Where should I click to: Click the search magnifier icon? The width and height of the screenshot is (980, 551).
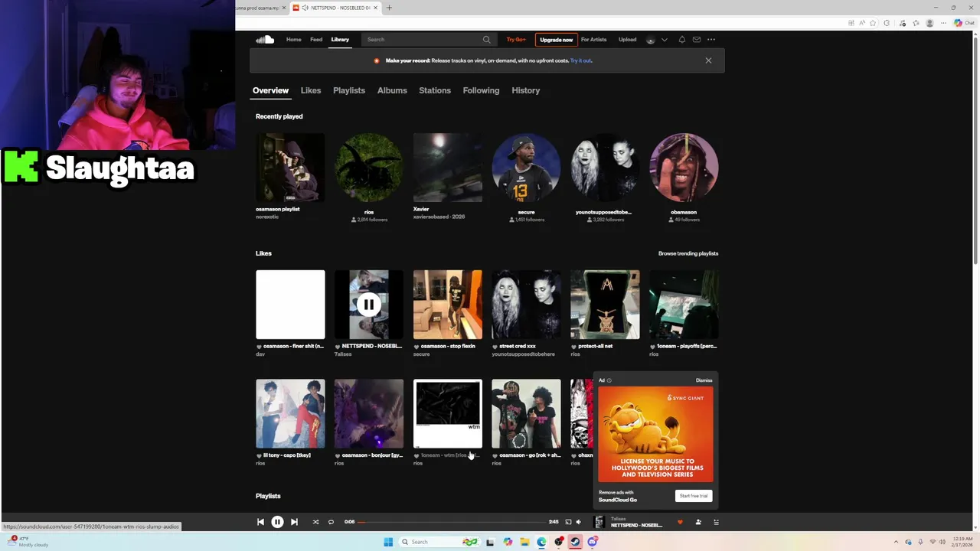(x=486, y=40)
